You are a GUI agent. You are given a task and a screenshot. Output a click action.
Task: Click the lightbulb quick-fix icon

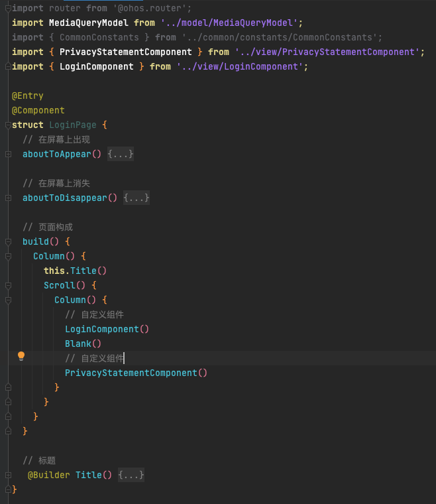21,356
